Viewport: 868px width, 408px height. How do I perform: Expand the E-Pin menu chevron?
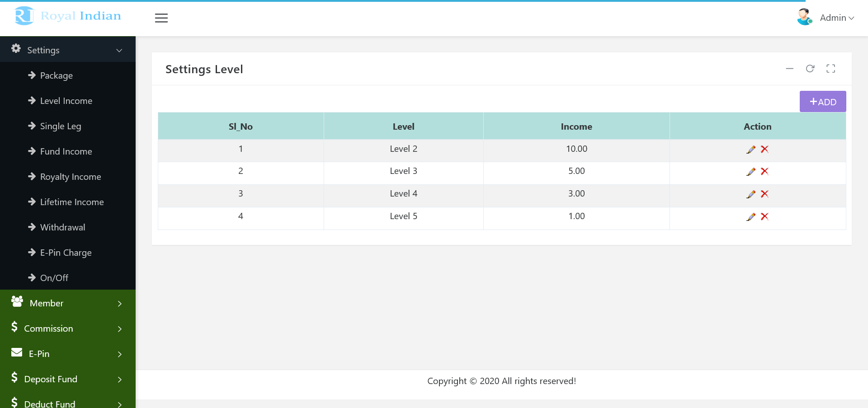[120, 354]
